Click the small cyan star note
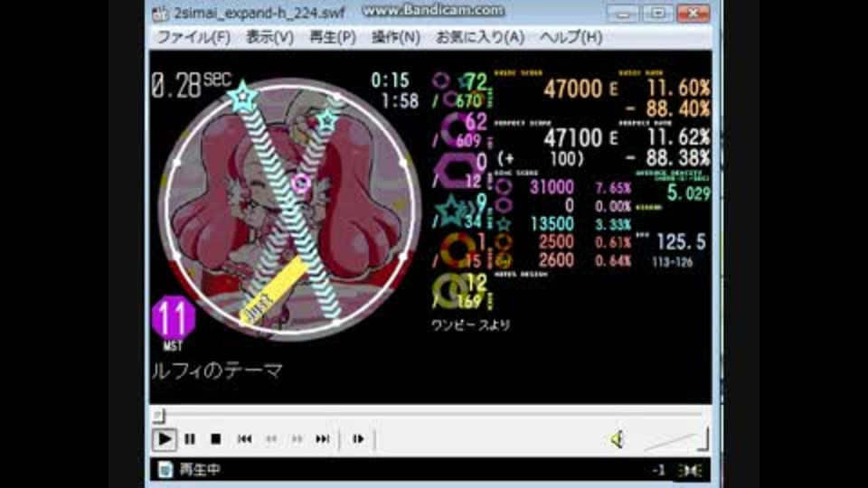 pyautogui.click(x=326, y=119)
